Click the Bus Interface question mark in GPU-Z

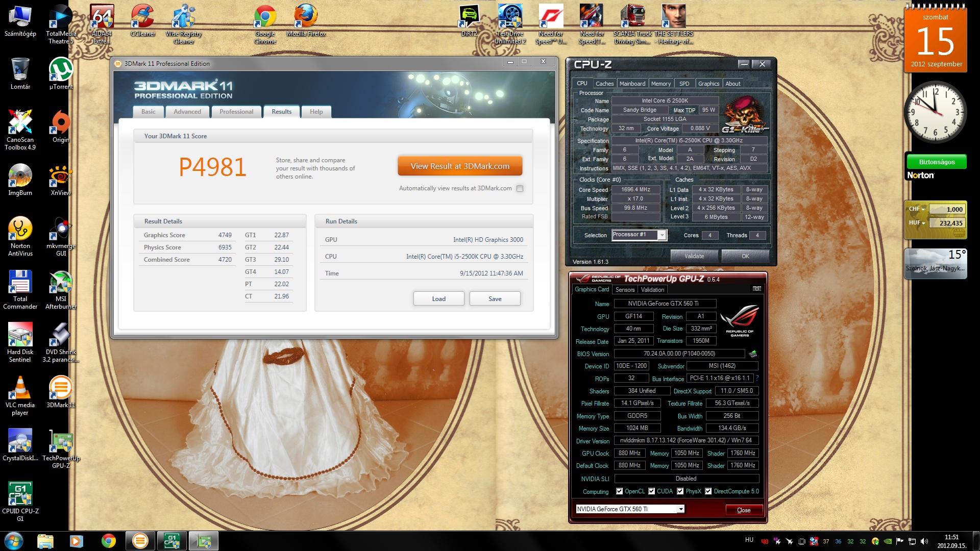(757, 379)
